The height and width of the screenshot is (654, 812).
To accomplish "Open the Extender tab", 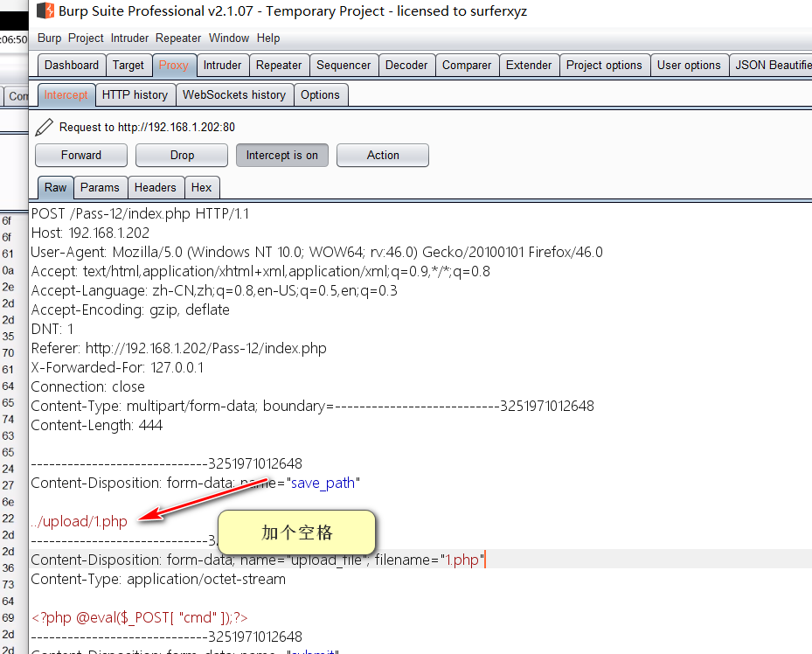I will point(529,66).
